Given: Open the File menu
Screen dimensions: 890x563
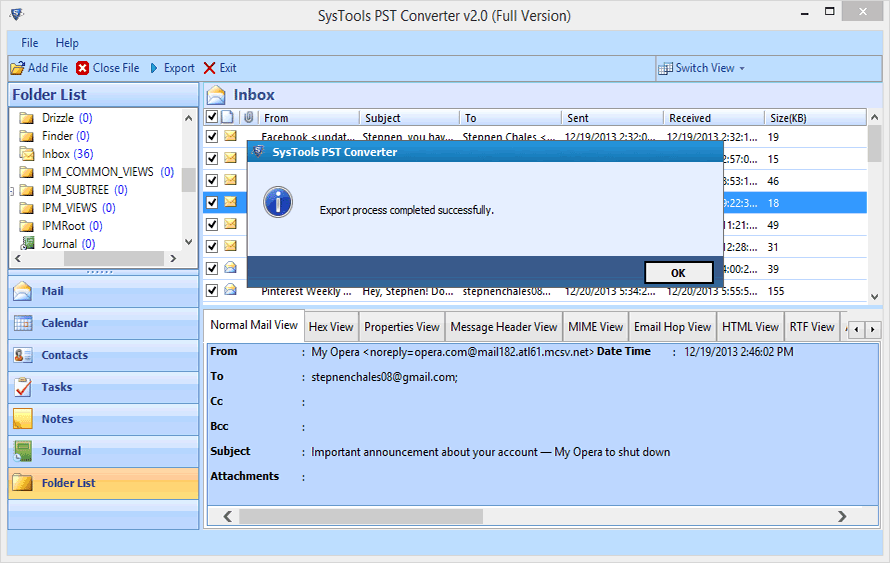Looking at the screenshot, I should (x=30, y=43).
